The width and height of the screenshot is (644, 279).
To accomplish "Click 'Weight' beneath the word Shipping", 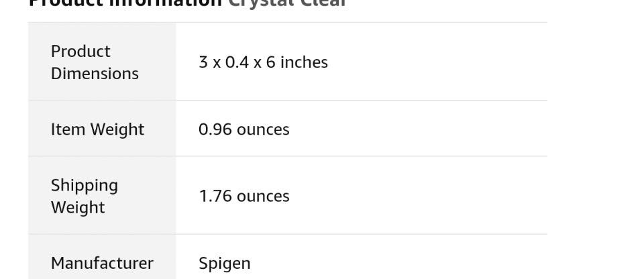I will (x=78, y=207).
